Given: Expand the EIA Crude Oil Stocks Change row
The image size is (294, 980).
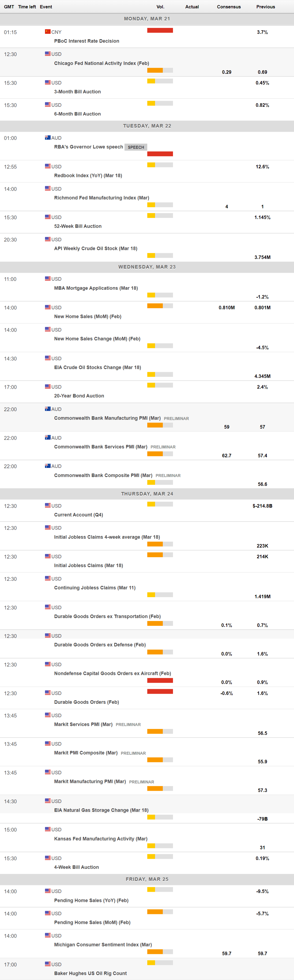Looking at the screenshot, I should pos(97,368).
